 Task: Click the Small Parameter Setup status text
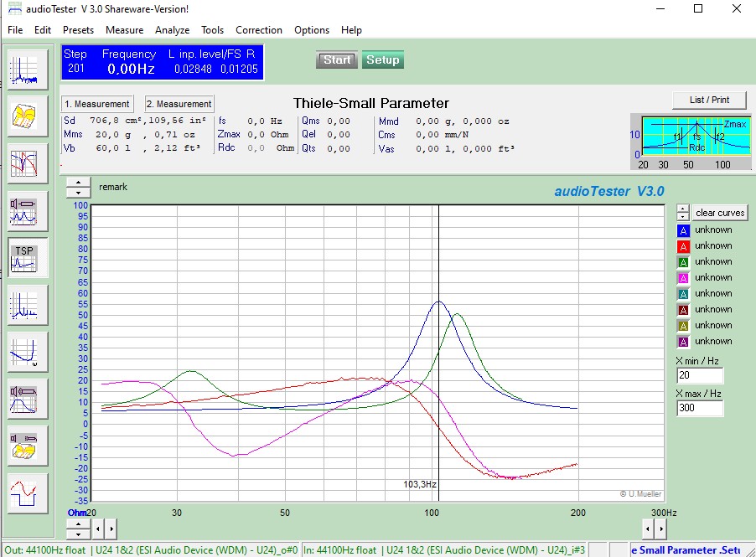pyautogui.click(x=686, y=549)
